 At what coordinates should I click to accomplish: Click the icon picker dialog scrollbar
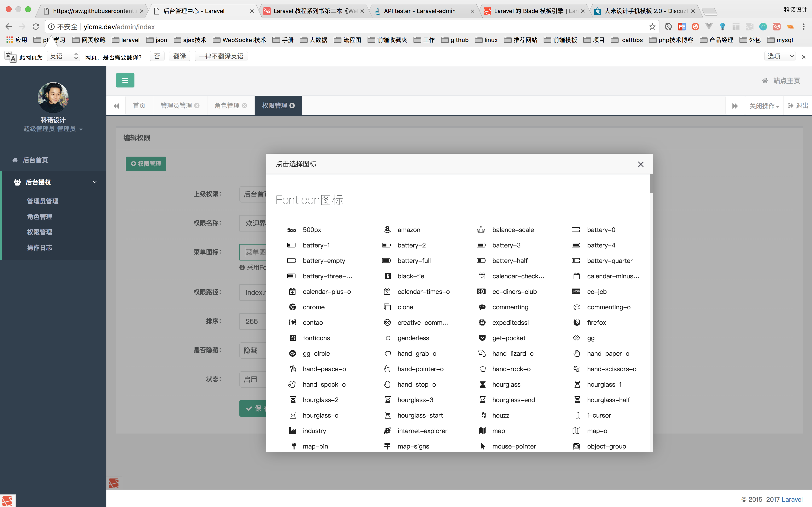pos(651,183)
